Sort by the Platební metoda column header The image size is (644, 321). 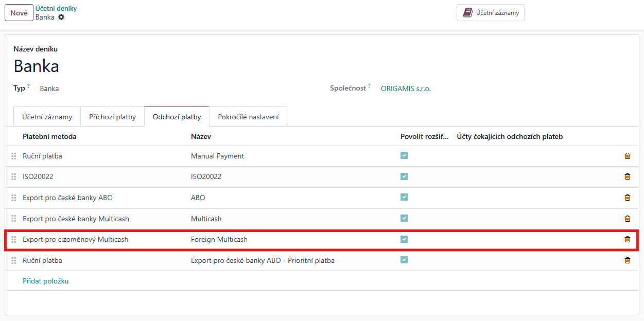coord(50,136)
